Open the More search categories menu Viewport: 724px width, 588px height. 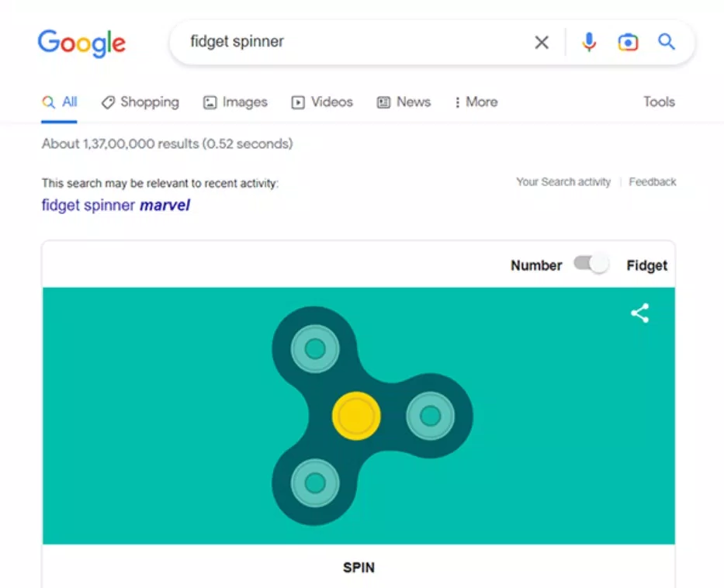point(476,102)
